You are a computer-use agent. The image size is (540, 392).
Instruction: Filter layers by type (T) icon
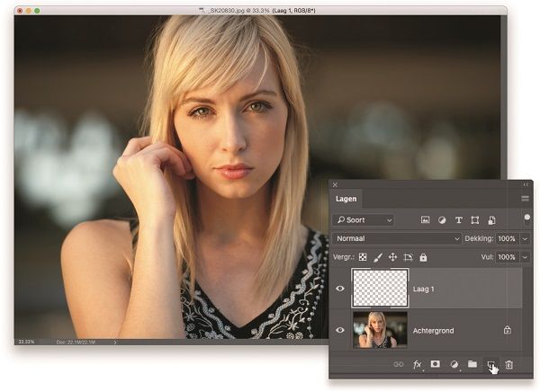(x=458, y=220)
